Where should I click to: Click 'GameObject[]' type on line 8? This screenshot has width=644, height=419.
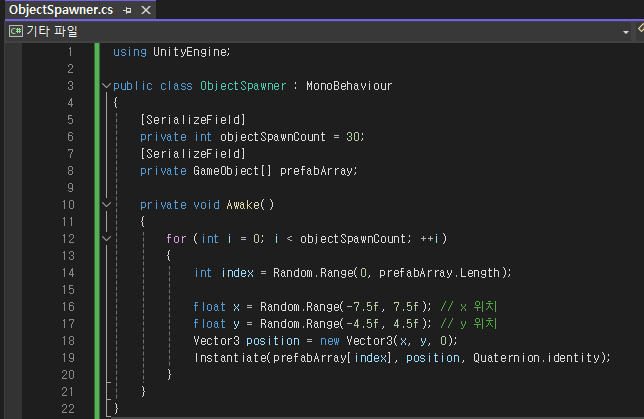point(232,170)
